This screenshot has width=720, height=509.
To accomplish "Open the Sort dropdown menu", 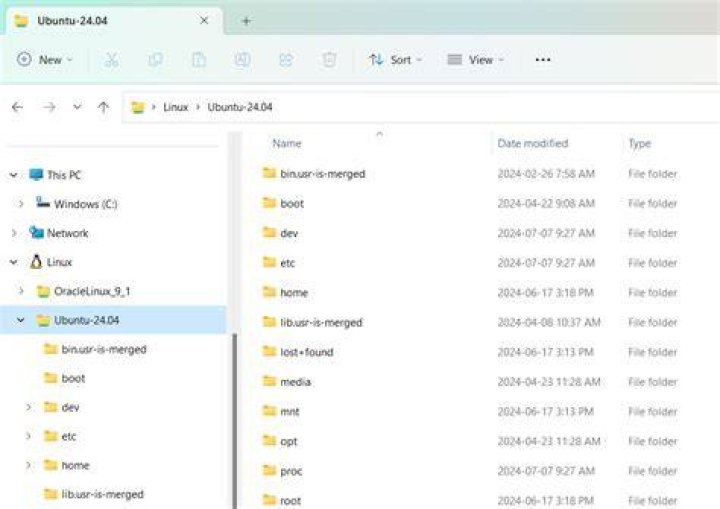I will 395,60.
